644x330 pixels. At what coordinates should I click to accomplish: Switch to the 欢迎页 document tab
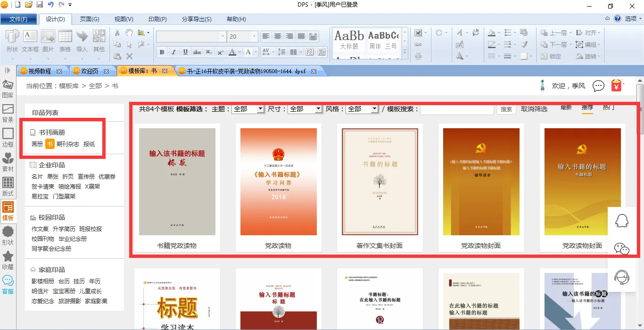point(90,71)
